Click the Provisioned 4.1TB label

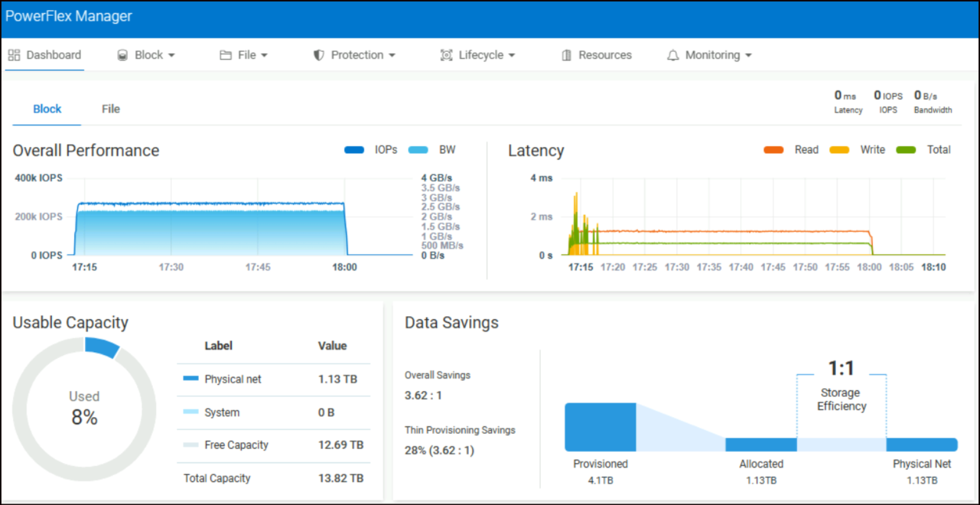(600, 472)
